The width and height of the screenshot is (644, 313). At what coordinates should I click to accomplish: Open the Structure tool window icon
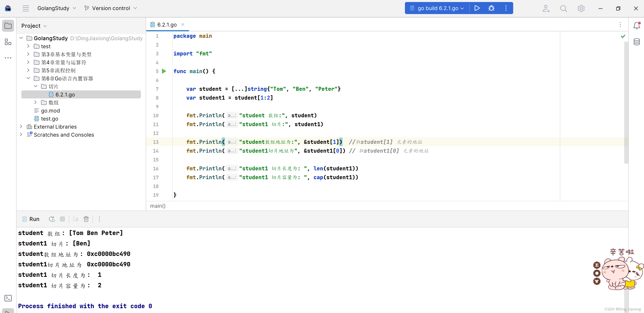pos(8,42)
